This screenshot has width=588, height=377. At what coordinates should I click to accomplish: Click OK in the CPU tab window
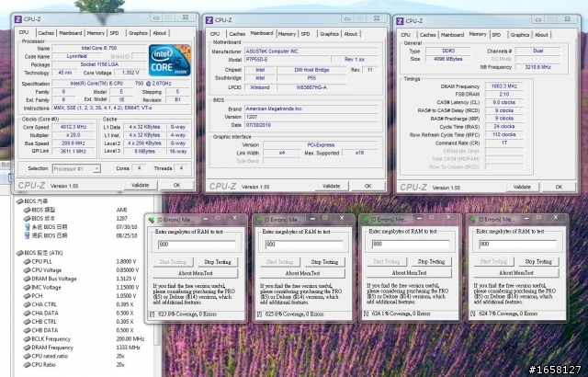177,186
